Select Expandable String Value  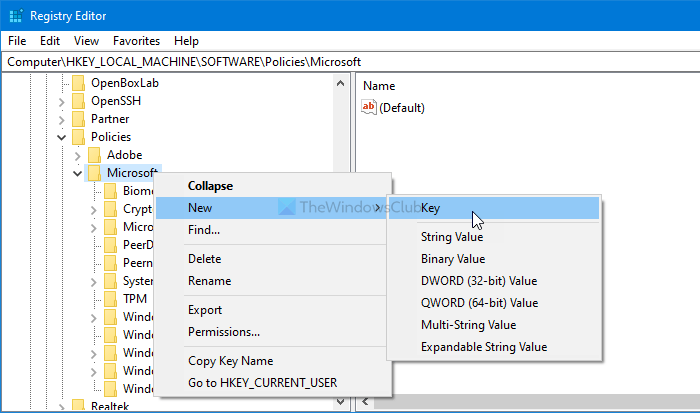494,347
